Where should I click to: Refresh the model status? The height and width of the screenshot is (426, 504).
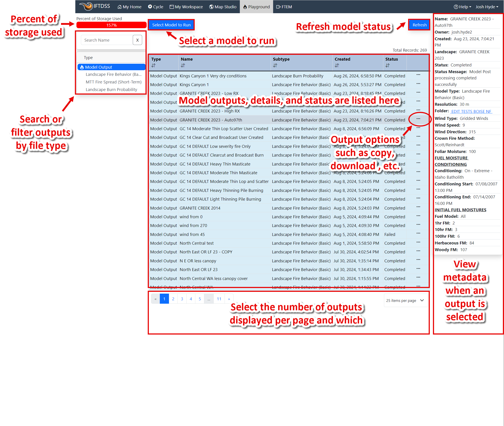[419, 25]
